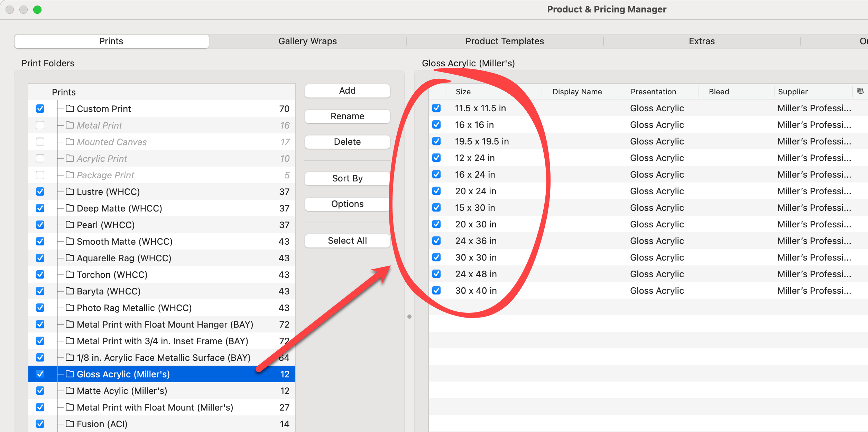Click the Torchon (WHCC) folder icon

coord(70,274)
